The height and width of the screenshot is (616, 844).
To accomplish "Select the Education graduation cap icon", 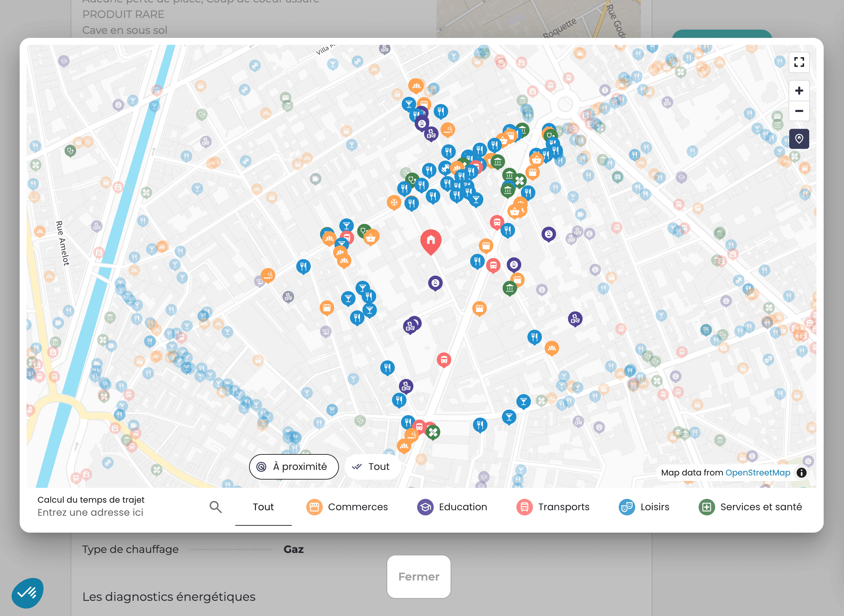I will (425, 507).
